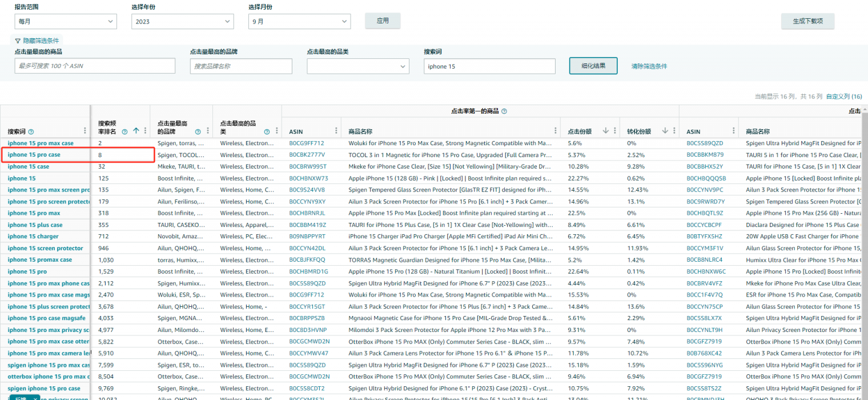Click help icon beside 点击率第一的商品 header
The image size is (868, 400).
(504, 111)
